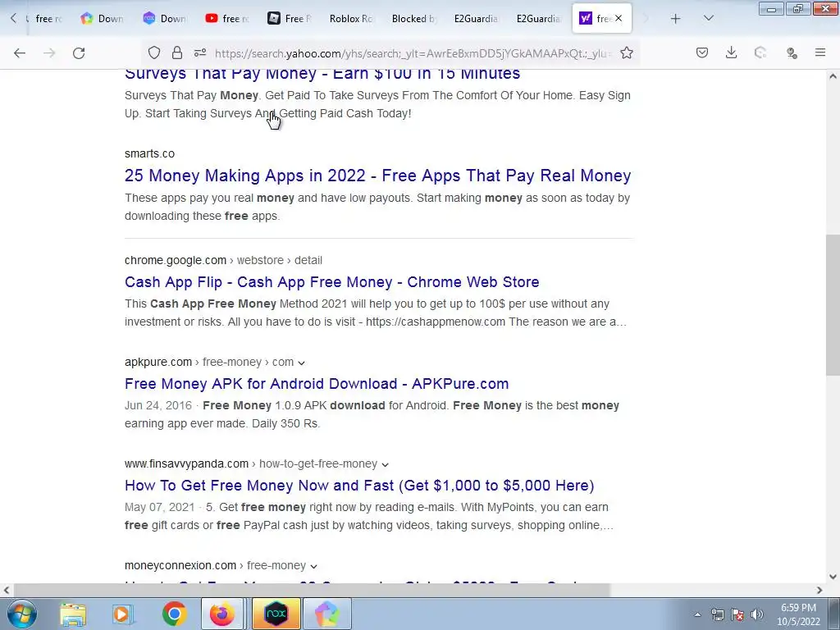Viewport: 840px width, 630px height.
Task: Switch to the Blocked tab
Action: (x=413, y=19)
